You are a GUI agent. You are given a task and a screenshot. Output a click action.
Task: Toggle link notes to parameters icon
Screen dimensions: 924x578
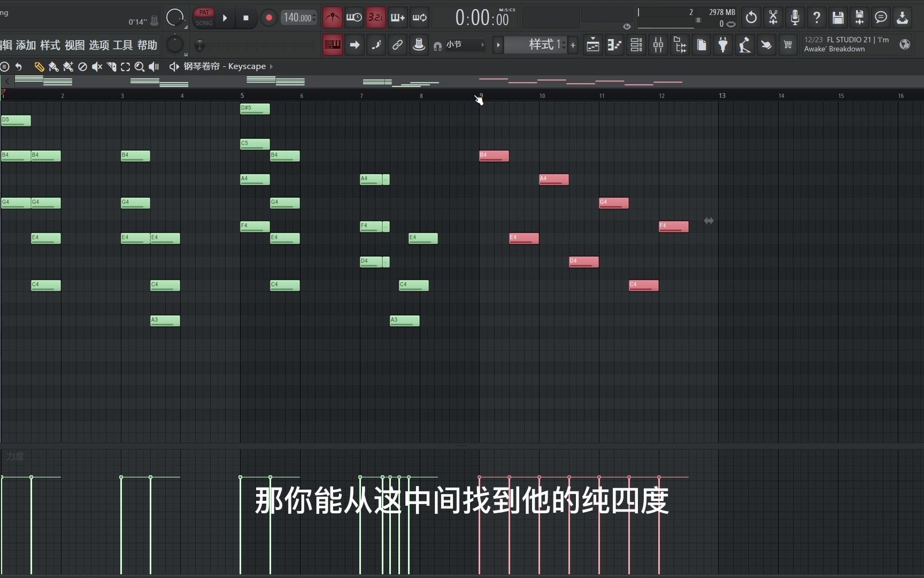(x=397, y=44)
